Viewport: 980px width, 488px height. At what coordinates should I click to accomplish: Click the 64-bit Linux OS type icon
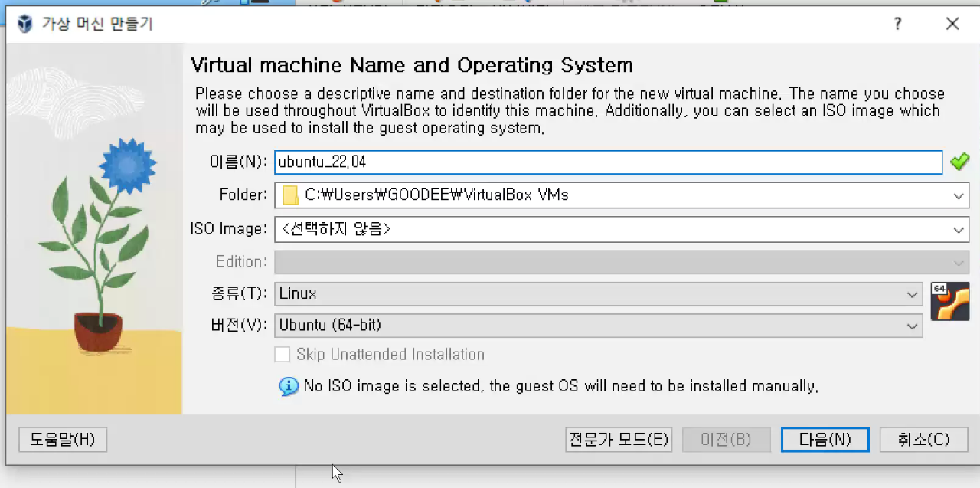click(x=950, y=301)
